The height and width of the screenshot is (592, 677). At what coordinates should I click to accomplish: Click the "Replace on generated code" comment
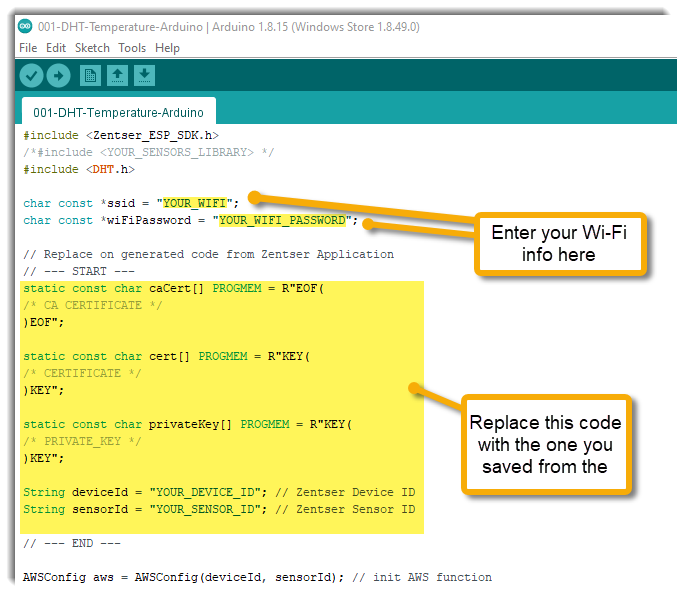pos(209,254)
